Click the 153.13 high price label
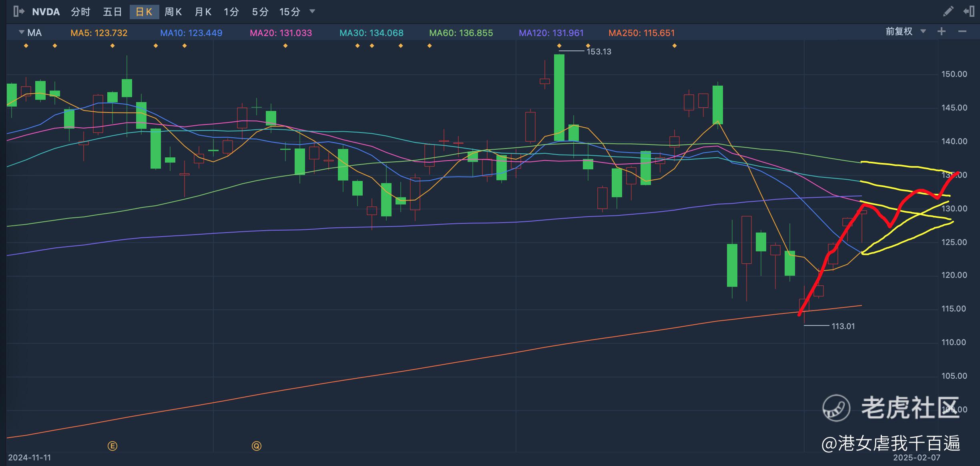 (599, 52)
